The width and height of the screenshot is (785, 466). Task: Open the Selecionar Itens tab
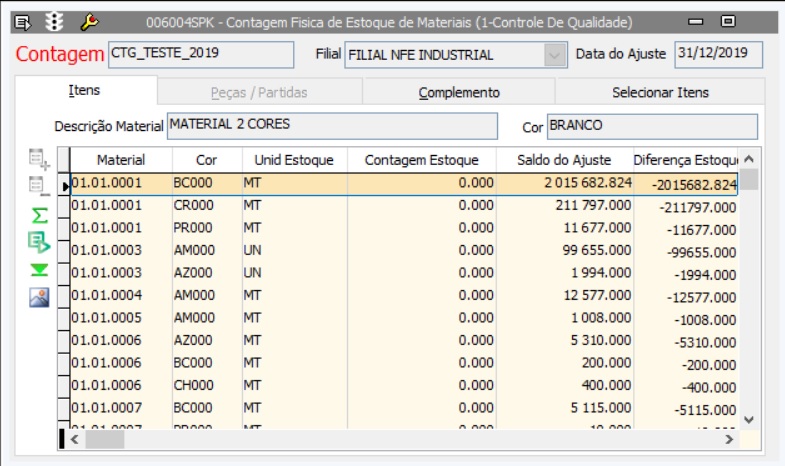(x=660, y=92)
